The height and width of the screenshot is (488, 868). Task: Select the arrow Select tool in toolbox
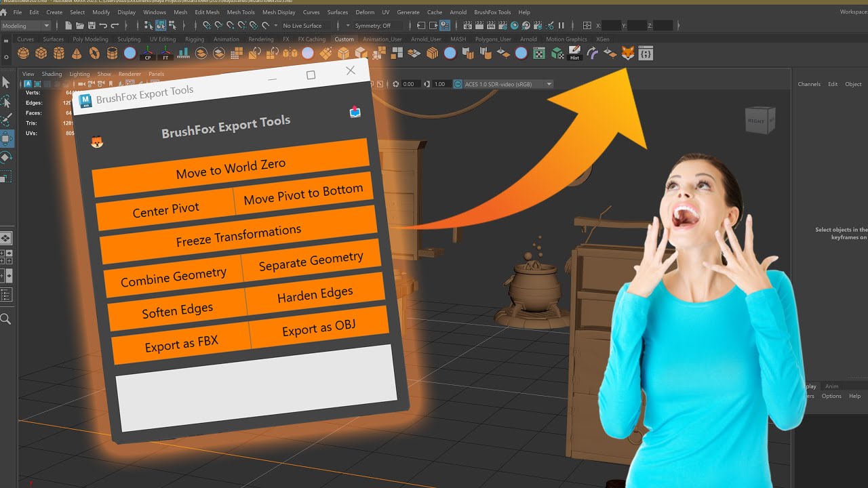[x=6, y=82]
